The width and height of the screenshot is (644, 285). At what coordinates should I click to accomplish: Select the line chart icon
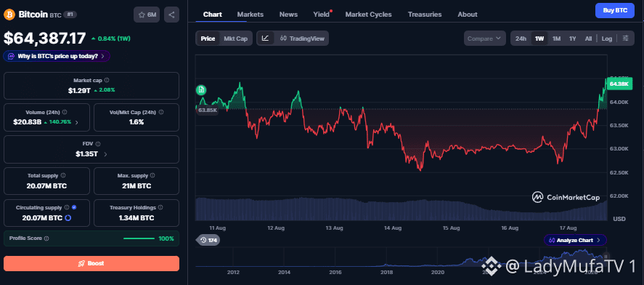point(265,39)
